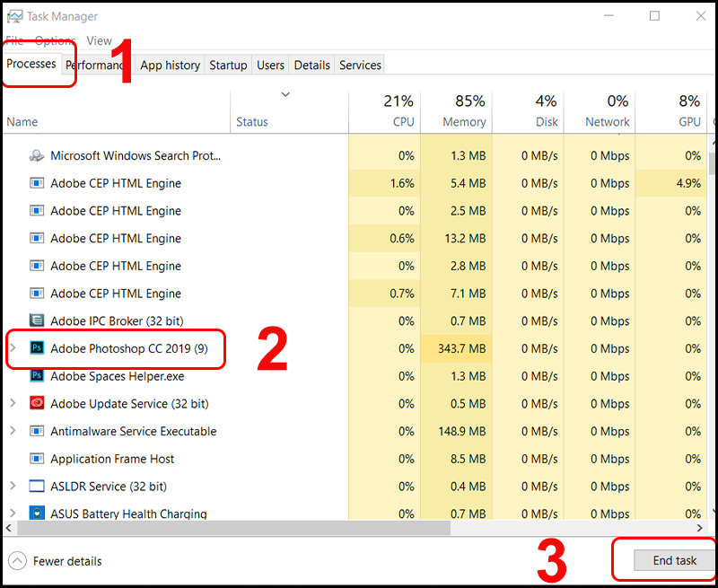Screen dimensions: 718x588
Task: Click the Adobe IPC Broker icon
Action: [x=37, y=320]
